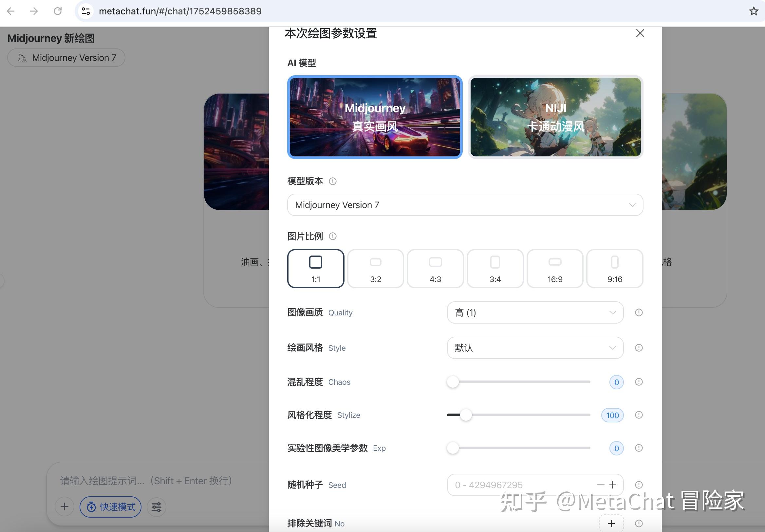Click the info icon next to 模型版本

332,181
